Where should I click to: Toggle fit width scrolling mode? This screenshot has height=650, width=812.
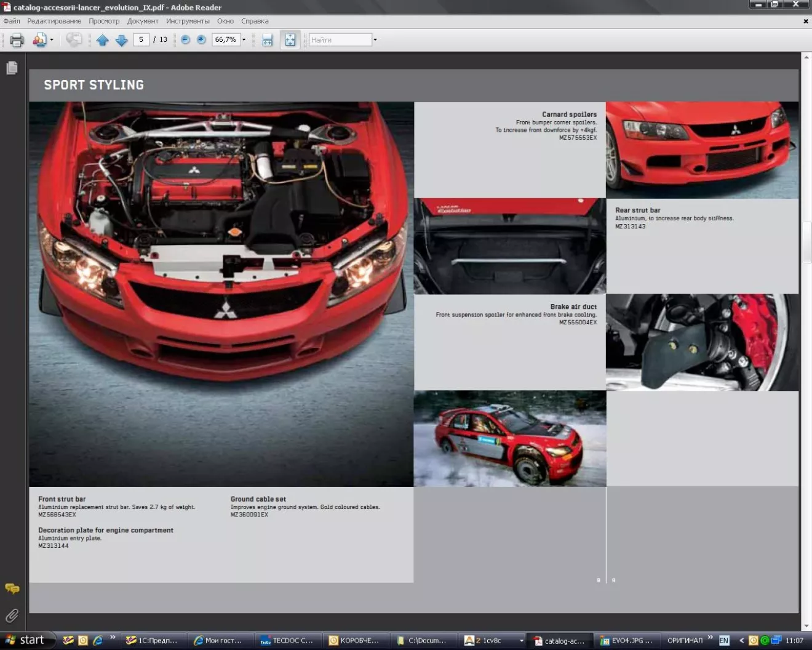coord(268,40)
